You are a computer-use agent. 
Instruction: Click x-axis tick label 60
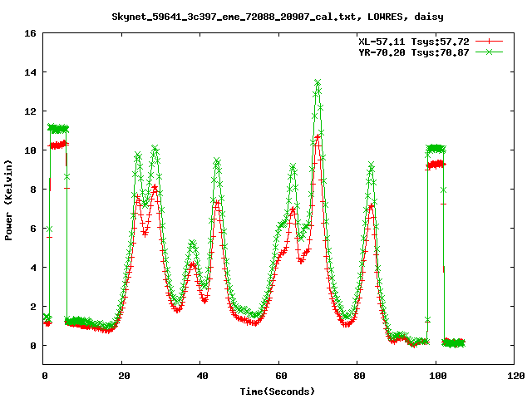tap(281, 376)
